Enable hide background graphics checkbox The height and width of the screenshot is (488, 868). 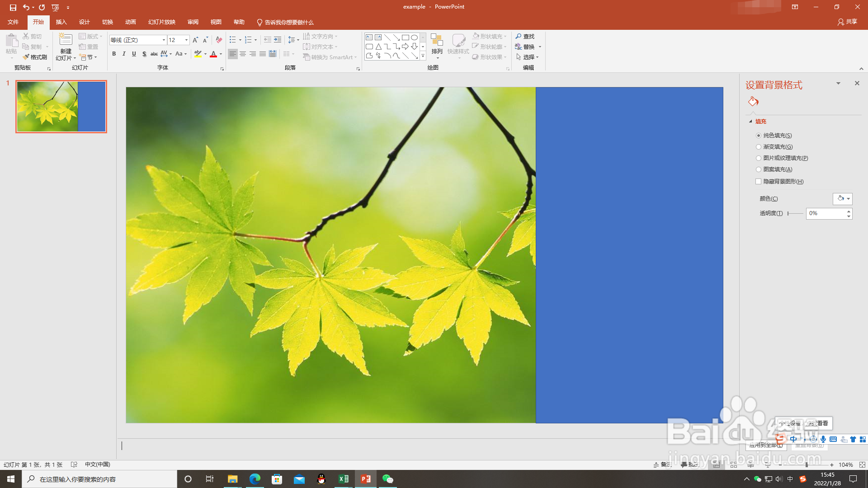759,182
